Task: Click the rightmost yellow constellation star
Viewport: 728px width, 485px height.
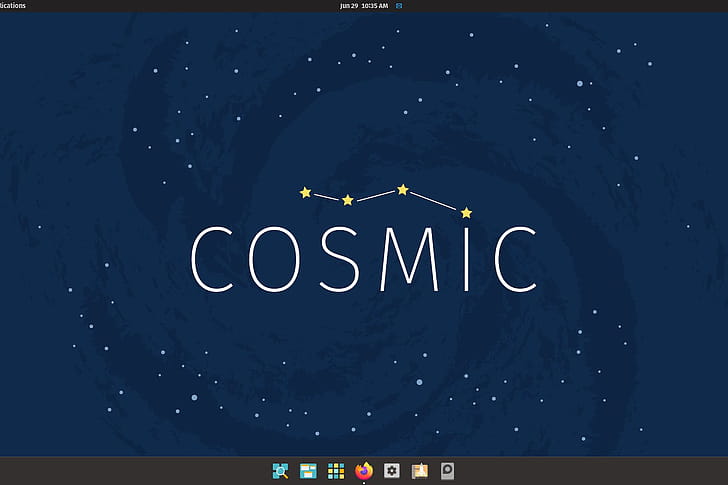Action: [466, 212]
